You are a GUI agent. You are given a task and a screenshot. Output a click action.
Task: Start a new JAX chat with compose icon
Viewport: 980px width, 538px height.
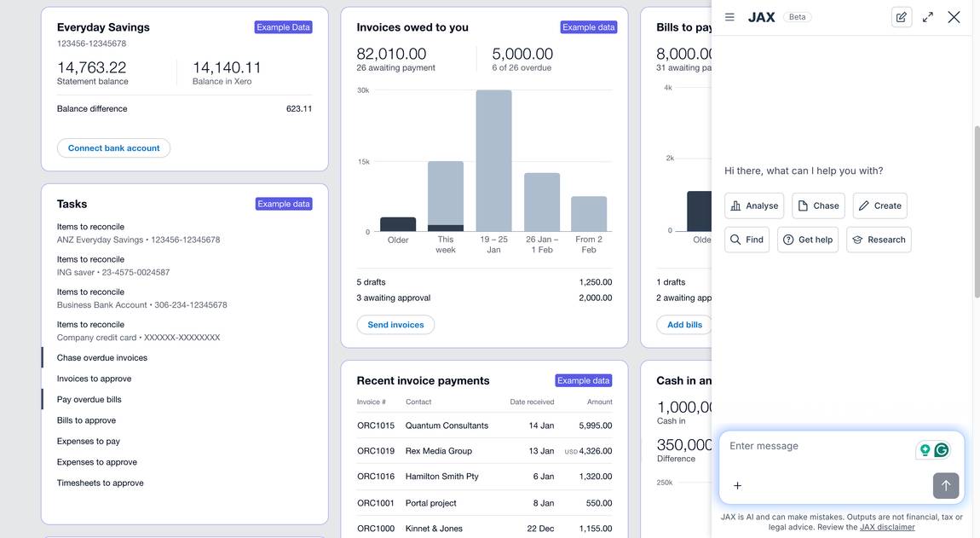coord(902,17)
